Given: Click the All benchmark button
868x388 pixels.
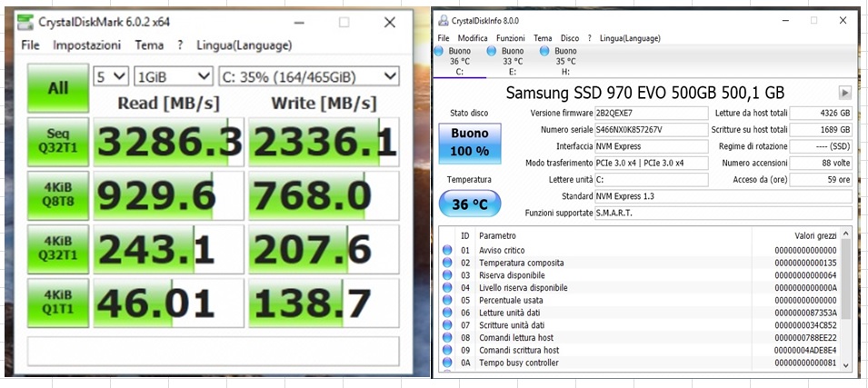Looking at the screenshot, I should click(58, 88).
